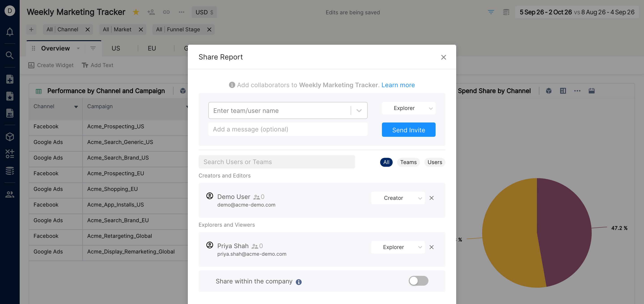Select the Users filter pill
The image size is (644, 304).
point(435,162)
